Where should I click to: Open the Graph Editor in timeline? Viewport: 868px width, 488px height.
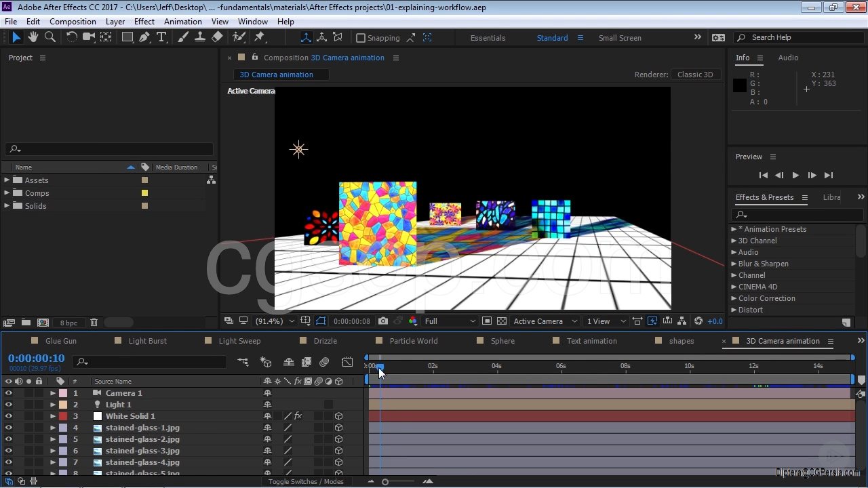[347, 363]
